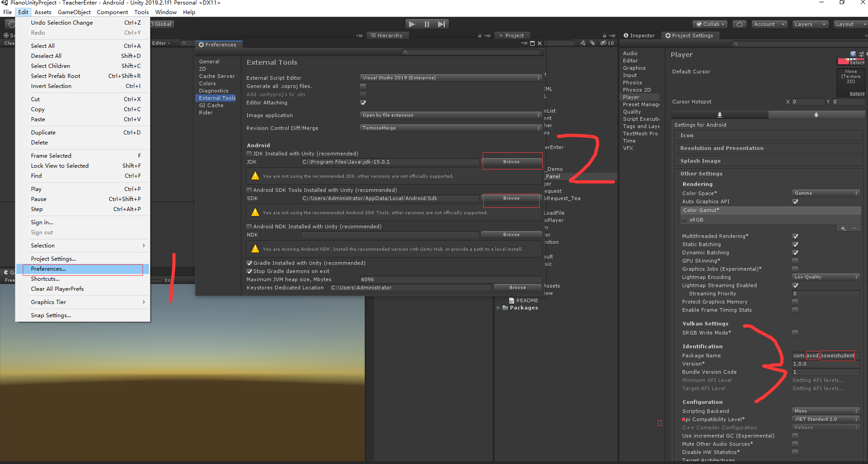Open the Color Space Gamma dropdown
868x464 pixels.
(x=826, y=193)
